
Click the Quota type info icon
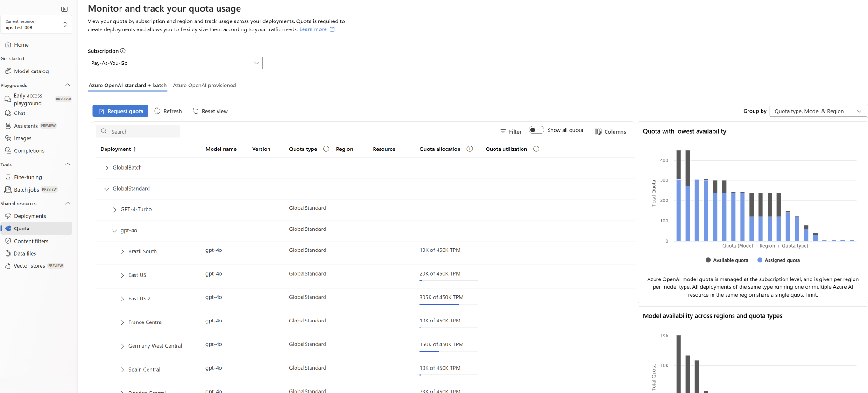pyautogui.click(x=326, y=149)
